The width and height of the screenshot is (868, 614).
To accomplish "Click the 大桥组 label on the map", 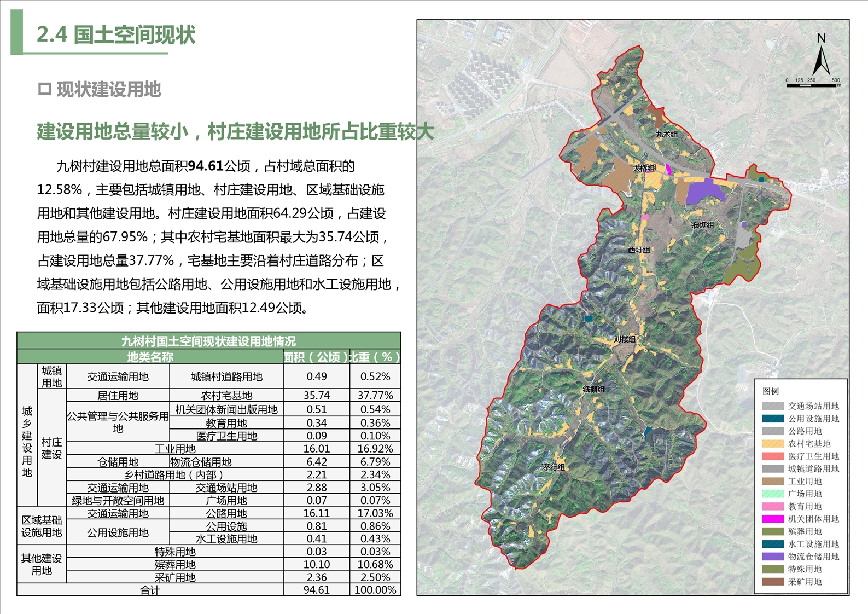I will point(644,168).
